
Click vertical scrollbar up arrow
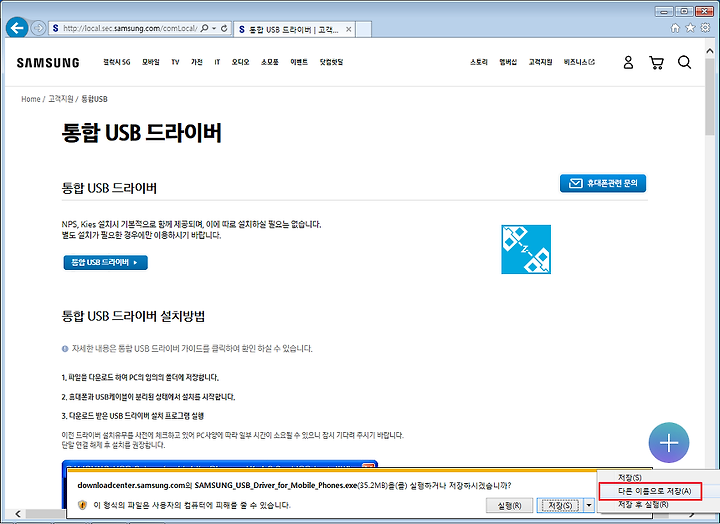(x=710, y=51)
